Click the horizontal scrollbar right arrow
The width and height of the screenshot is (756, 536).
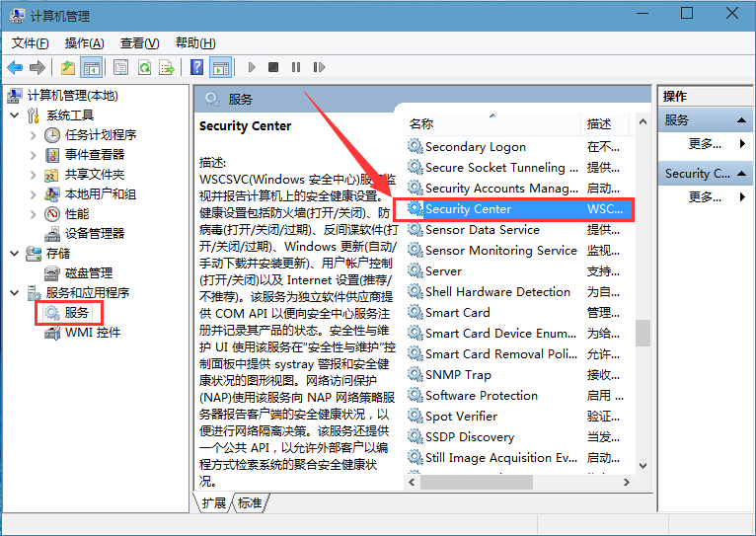click(626, 482)
